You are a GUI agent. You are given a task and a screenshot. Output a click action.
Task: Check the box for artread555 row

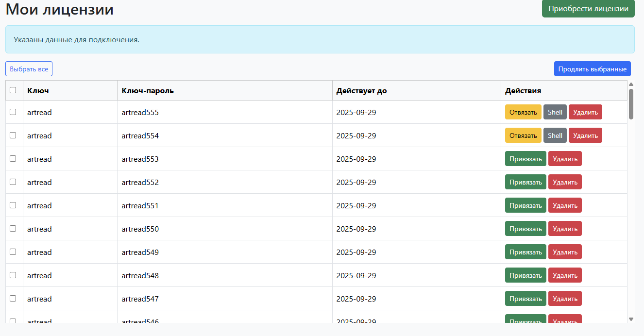pyautogui.click(x=13, y=112)
